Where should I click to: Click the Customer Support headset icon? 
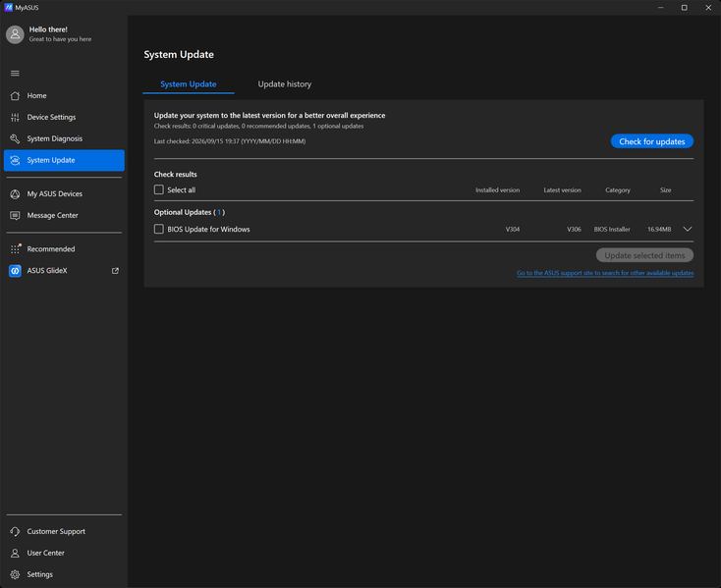pyautogui.click(x=15, y=531)
